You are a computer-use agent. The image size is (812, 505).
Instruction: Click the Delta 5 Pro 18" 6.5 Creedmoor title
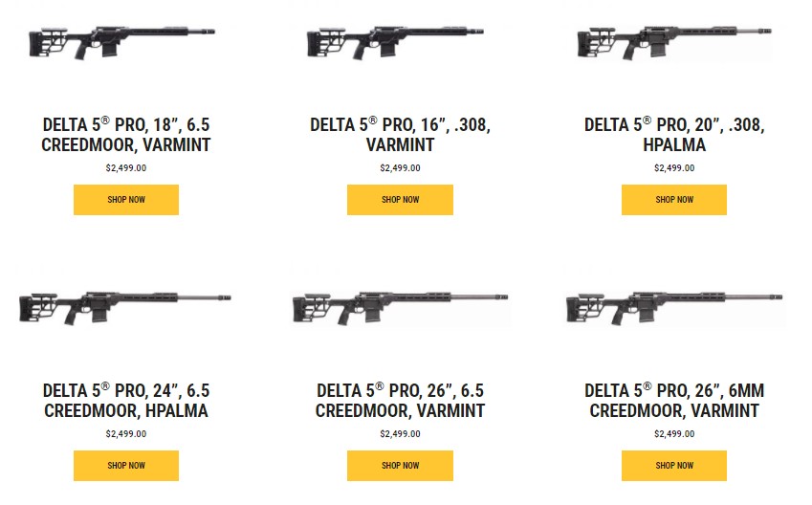click(126, 135)
